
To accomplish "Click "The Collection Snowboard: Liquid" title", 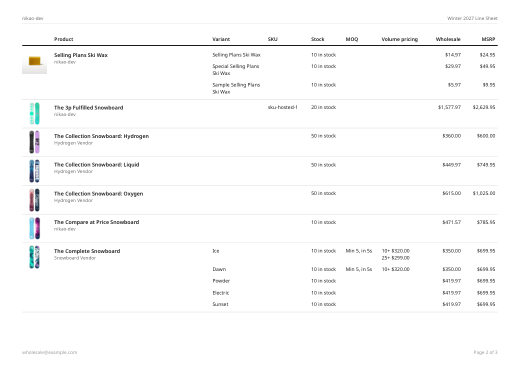I will [97, 165].
